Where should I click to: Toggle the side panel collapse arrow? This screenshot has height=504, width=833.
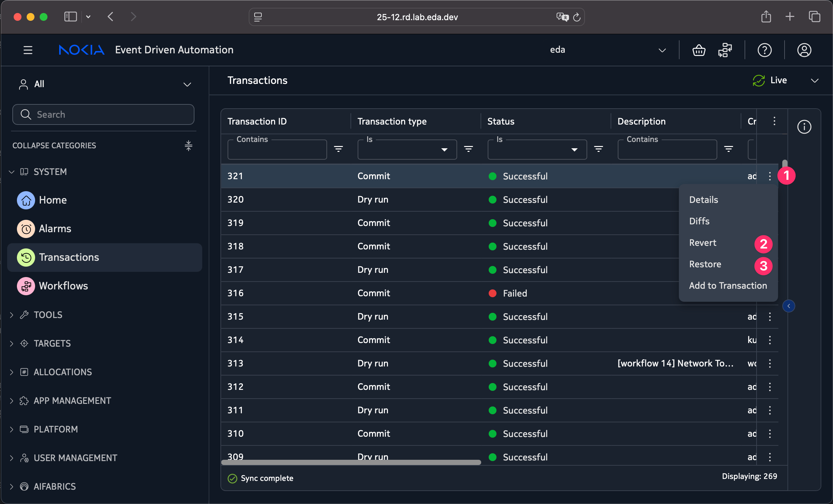pyautogui.click(x=788, y=306)
